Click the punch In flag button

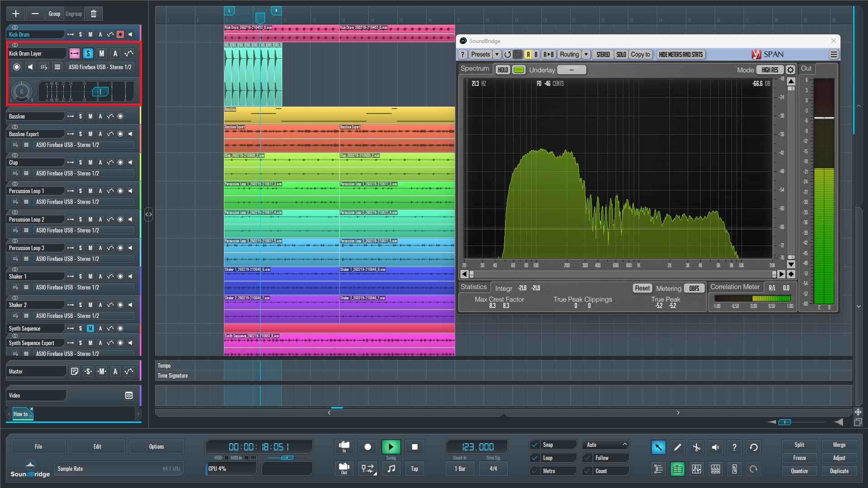344,447
